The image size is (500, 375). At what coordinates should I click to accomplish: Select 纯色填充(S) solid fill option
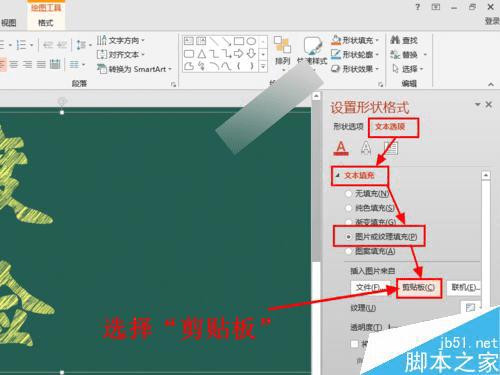[x=370, y=208]
